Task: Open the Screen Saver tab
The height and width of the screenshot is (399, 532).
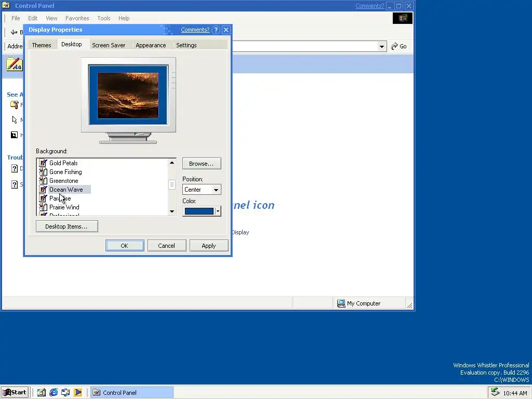Action: pyautogui.click(x=109, y=45)
